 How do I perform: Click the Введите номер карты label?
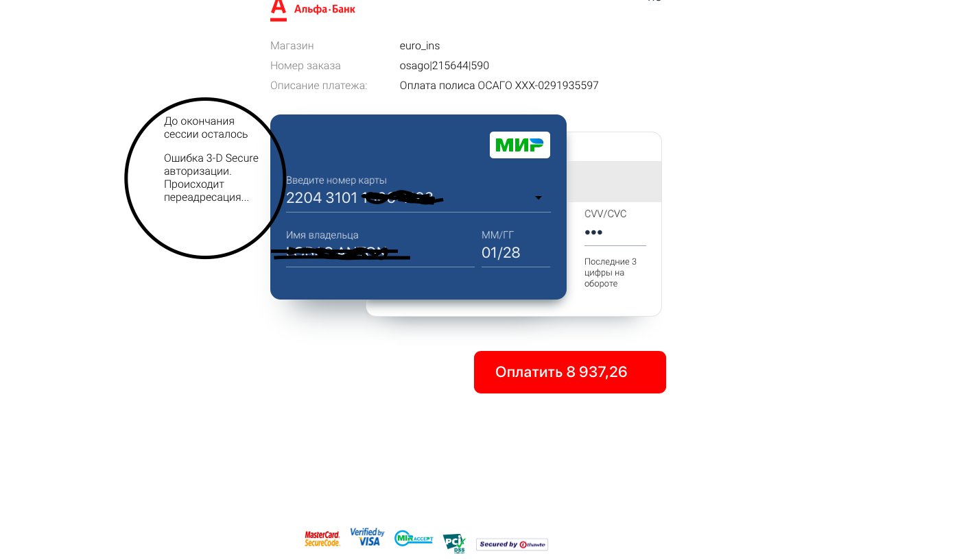pyautogui.click(x=337, y=180)
